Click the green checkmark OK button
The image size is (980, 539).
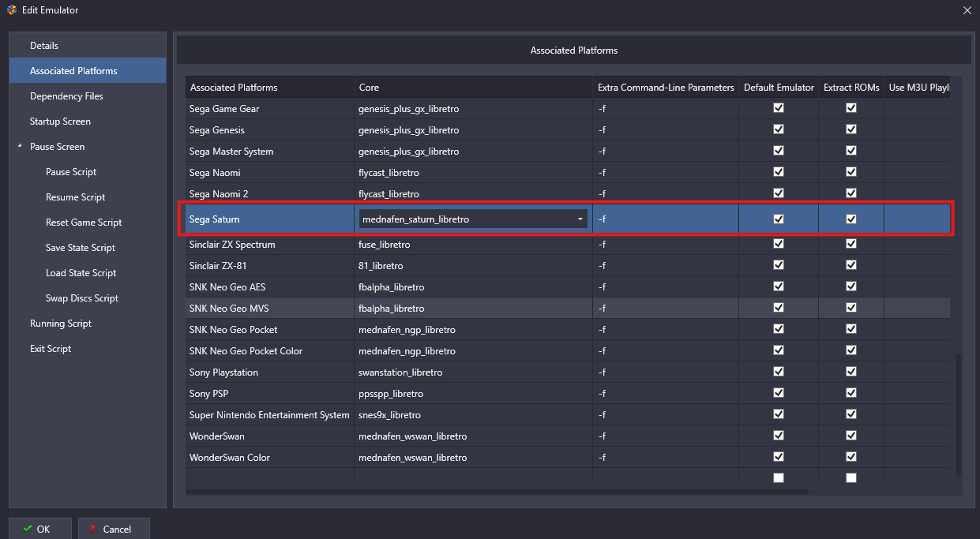click(x=40, y=529)
